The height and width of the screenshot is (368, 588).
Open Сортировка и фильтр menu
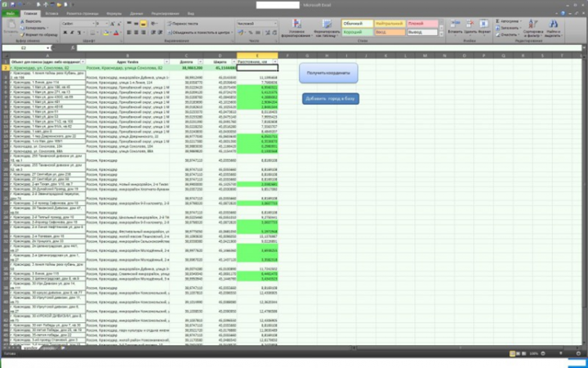click(x=532, y=28)
